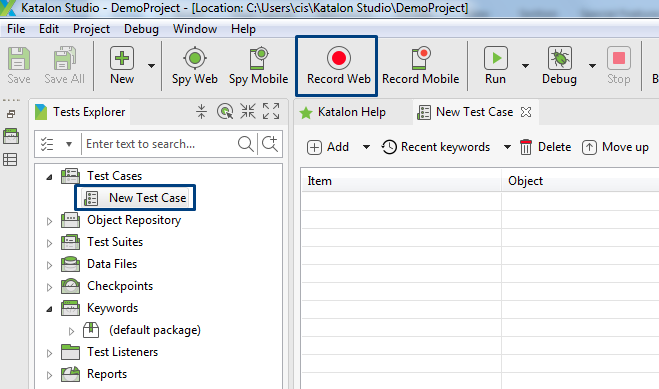Expand the Checkpoints folder
The width and height of the screenshot is (659, 389).
pos(49,287)
